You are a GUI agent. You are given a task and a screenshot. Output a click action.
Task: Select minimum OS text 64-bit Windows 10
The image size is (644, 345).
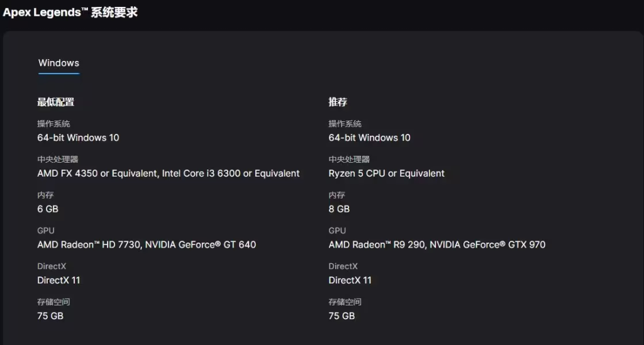pos(78,138)
